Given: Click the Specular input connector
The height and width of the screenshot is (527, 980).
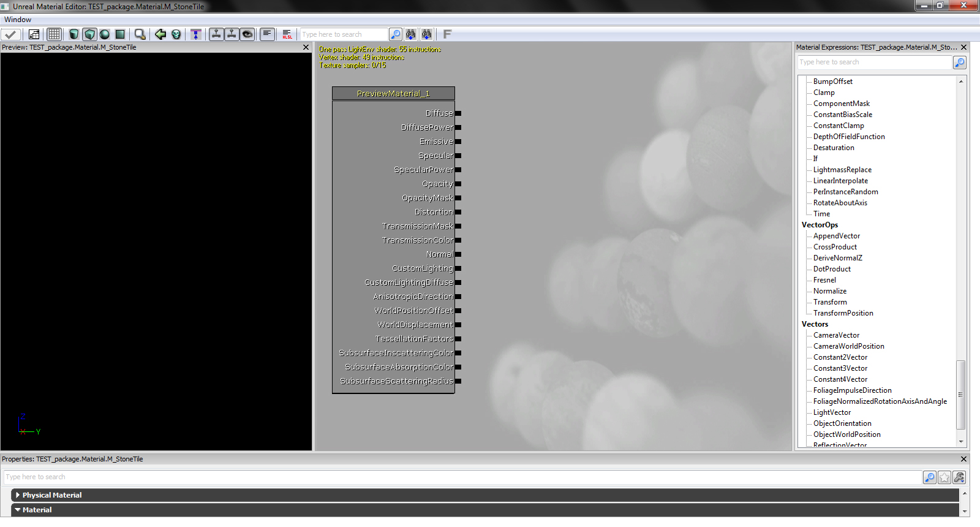Looking at the screenshot, I should click(458, 156).
